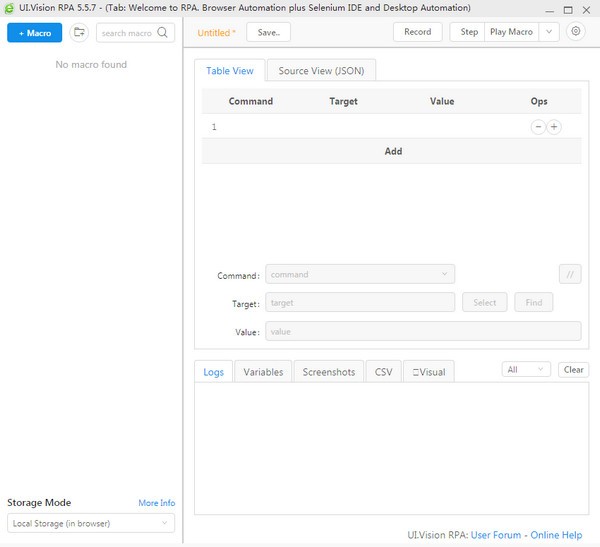This screenshot has height=547, width=600.
Task: Click the No macro found text
Action: coord(91,64)
